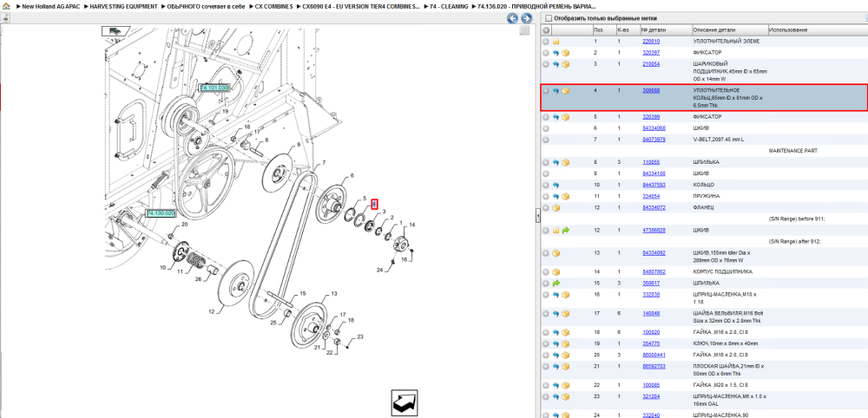This screenshot has width=868, height=418.
Task: Click the box icon for part 86592703
Action: click(x=566, y=367)
